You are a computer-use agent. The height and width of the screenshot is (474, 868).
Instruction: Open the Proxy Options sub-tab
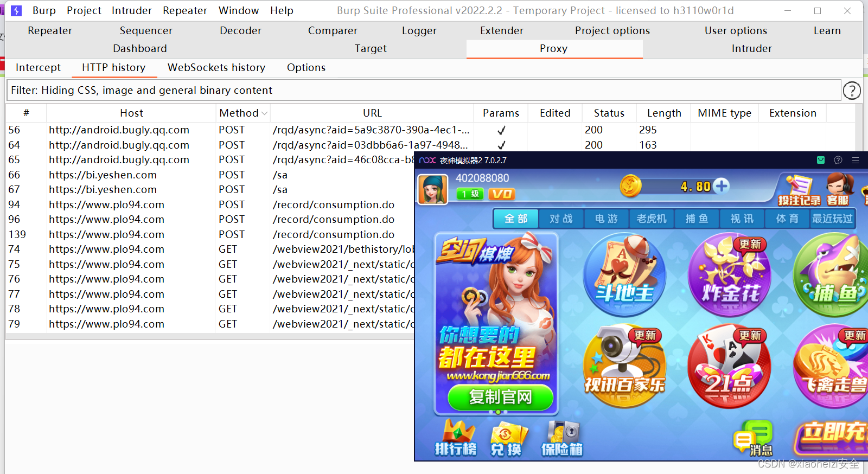click(x=306, y=68)
